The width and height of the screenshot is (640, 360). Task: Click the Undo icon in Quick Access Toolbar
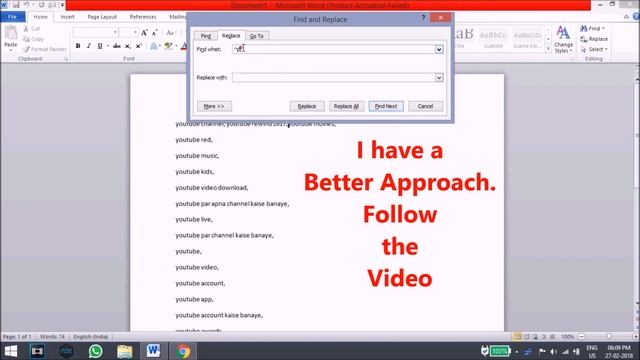(27, 5)
